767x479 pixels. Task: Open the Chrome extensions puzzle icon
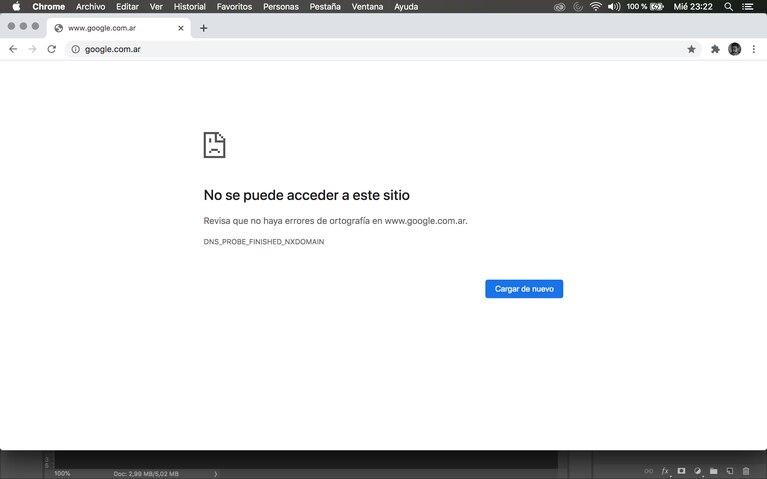pyautogui.click(x=715, y=49)
